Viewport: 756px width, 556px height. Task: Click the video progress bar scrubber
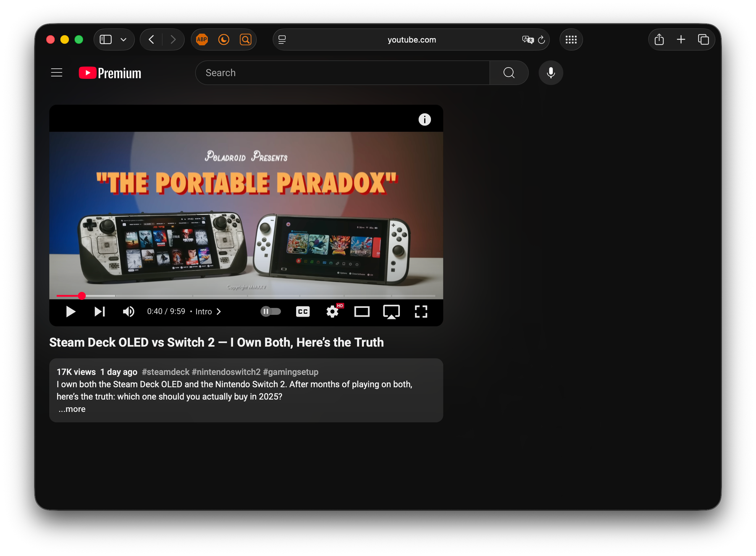[x=82, y=296]
